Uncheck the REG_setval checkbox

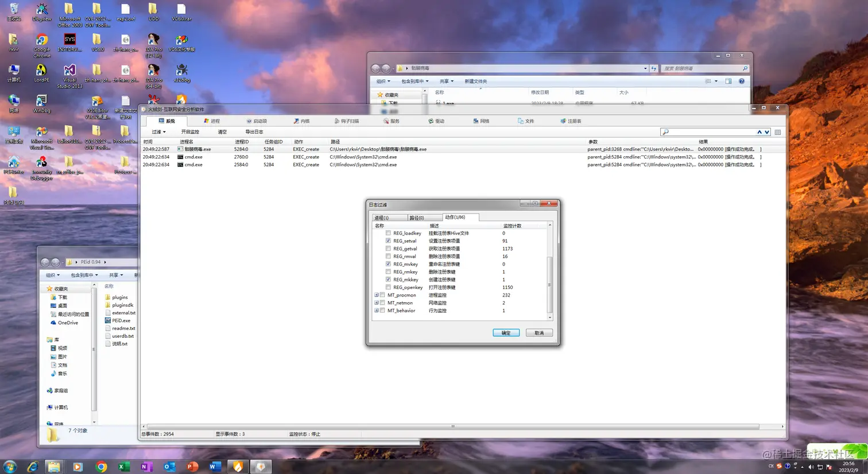389,241
